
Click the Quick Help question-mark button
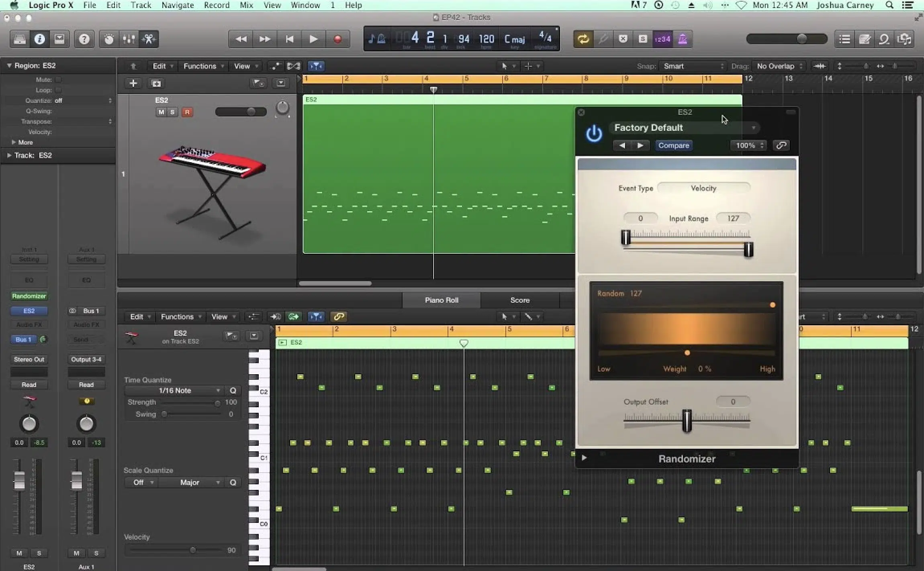coord(84,39)
